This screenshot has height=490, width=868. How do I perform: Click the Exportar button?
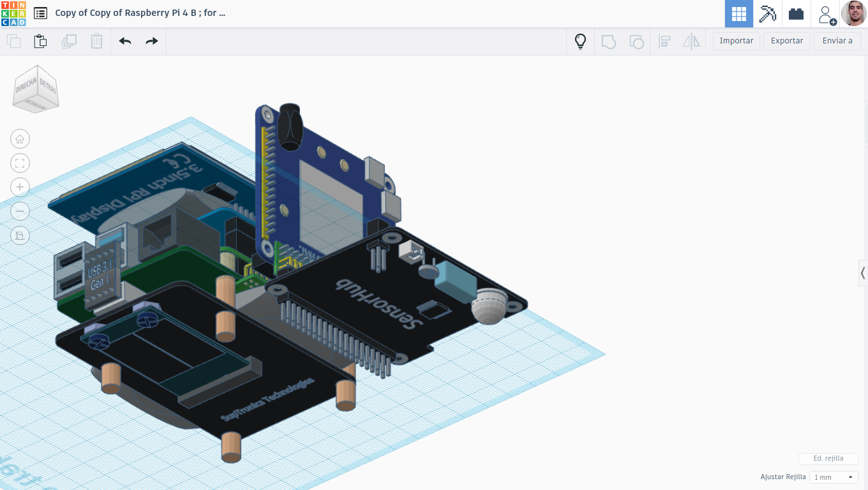(787, 41)
